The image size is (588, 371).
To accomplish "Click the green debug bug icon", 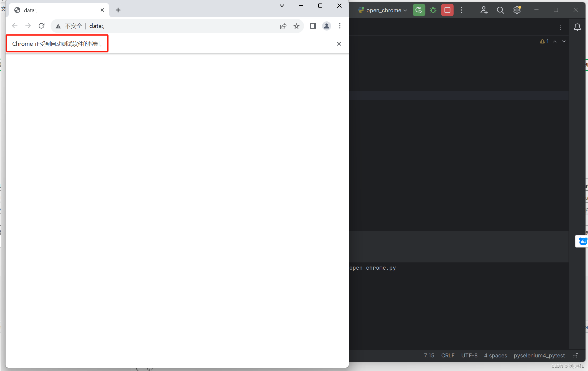I will coord(433,10).
